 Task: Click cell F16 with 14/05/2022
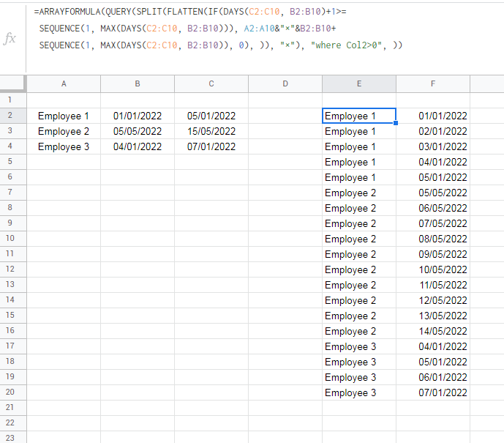(433, 331)
